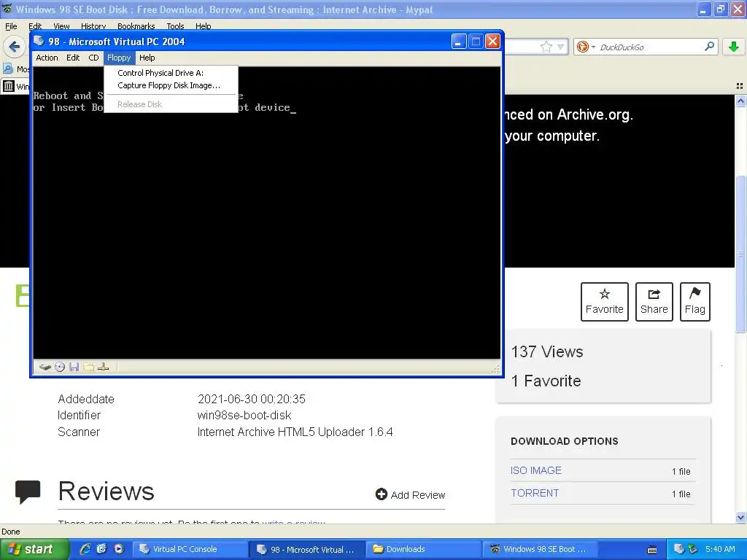Screen dimensions: 747x560
Task: Click the browser vertical scrollbar thumb
Action: 740,254
